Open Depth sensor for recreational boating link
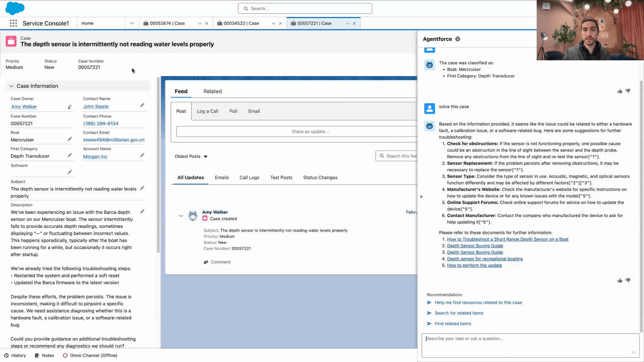Viewport: 644px width, 362px height. [485, 259]
